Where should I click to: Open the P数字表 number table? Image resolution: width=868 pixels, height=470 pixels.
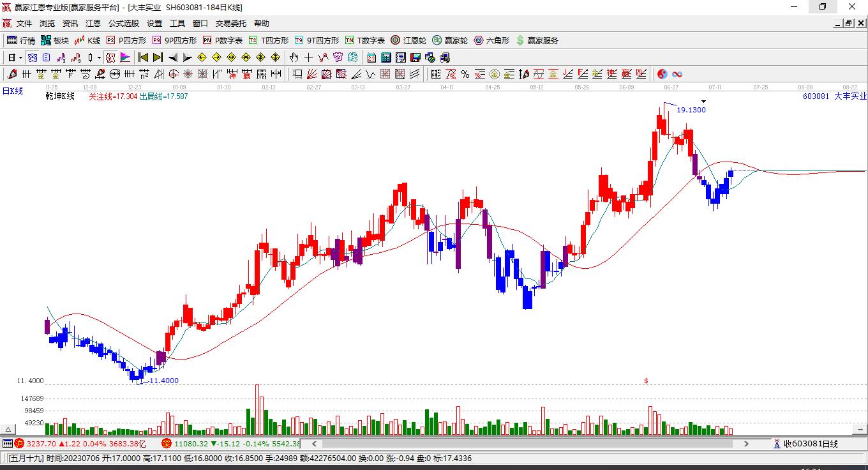click(x=223, y=40)
